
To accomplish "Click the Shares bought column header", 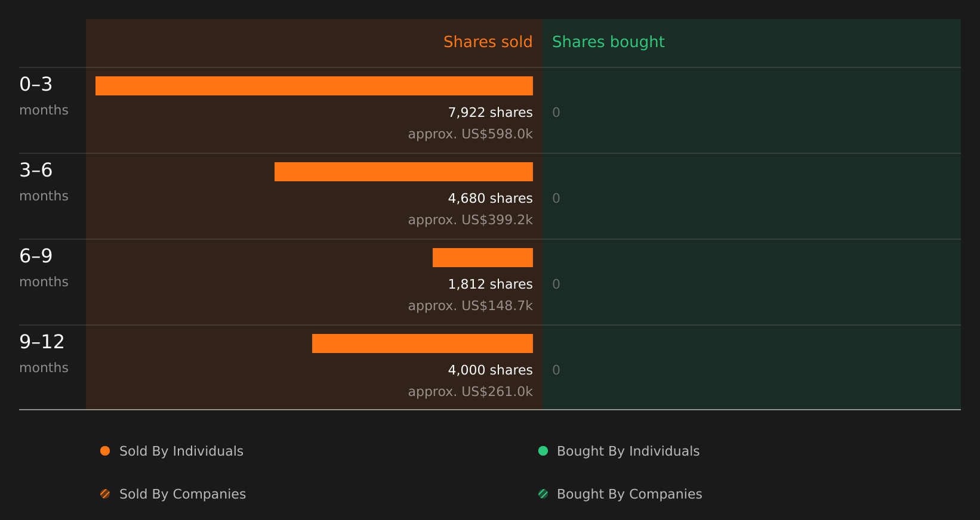I will [x=608, y=42].
